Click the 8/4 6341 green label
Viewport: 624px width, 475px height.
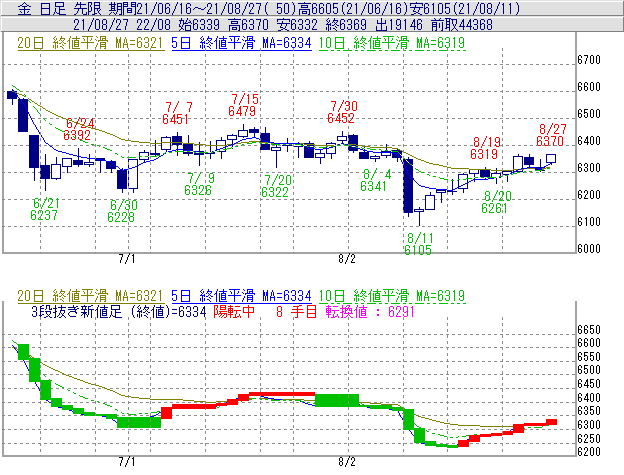tap(375, 180)
